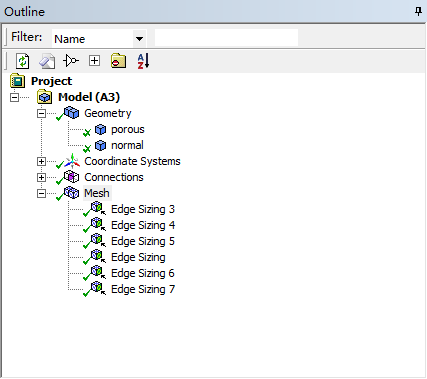Image resolution: width=427 pixels, height=379 pixels.
Task: Open the Filter Name dropdown arrow
Action: tap(139, 39)
